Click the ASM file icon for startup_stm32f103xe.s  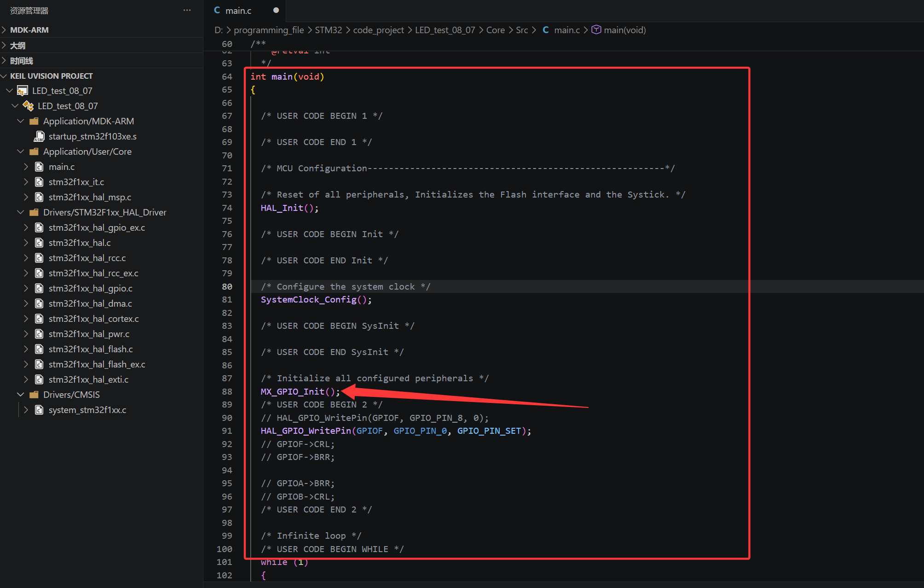click(39, 136)
